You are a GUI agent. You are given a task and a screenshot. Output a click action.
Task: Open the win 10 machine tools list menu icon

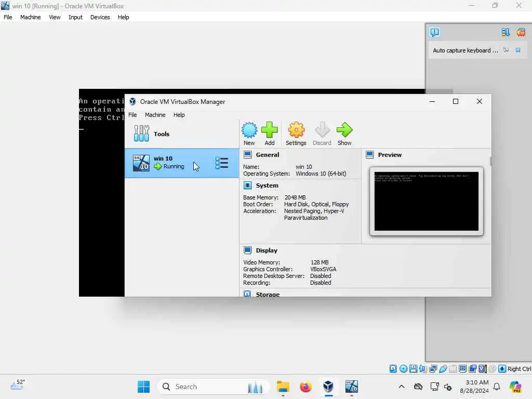(222, 163)
